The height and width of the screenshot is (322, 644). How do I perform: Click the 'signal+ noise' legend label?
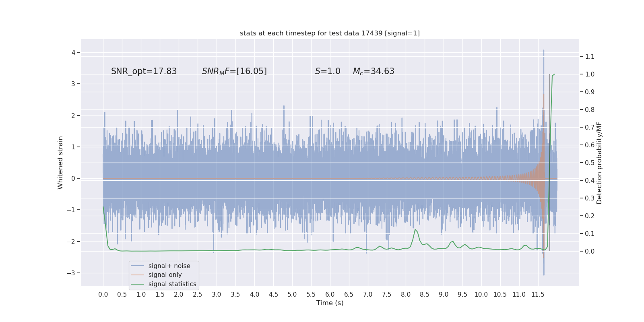click(169, 266)
